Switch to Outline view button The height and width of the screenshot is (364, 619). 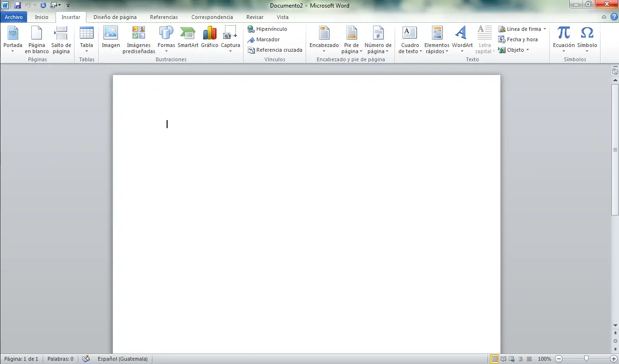click(x=521, y=359)
